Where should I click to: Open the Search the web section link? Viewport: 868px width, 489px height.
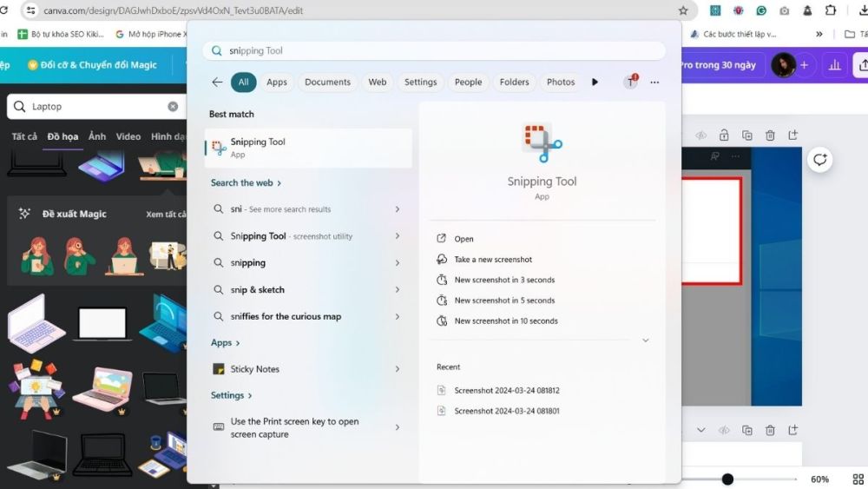click(x=246, y=182)
